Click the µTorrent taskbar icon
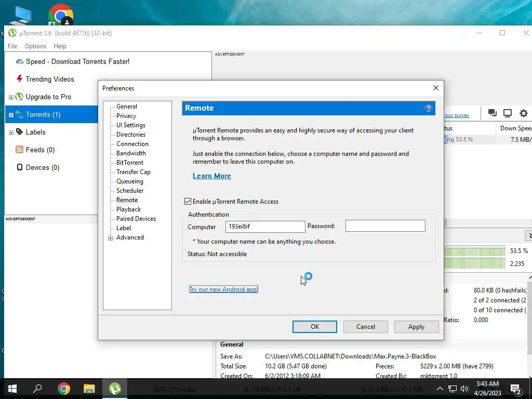The width and height of the screenshot is (532, 399). pyautogui.click(x=115, y=389)
